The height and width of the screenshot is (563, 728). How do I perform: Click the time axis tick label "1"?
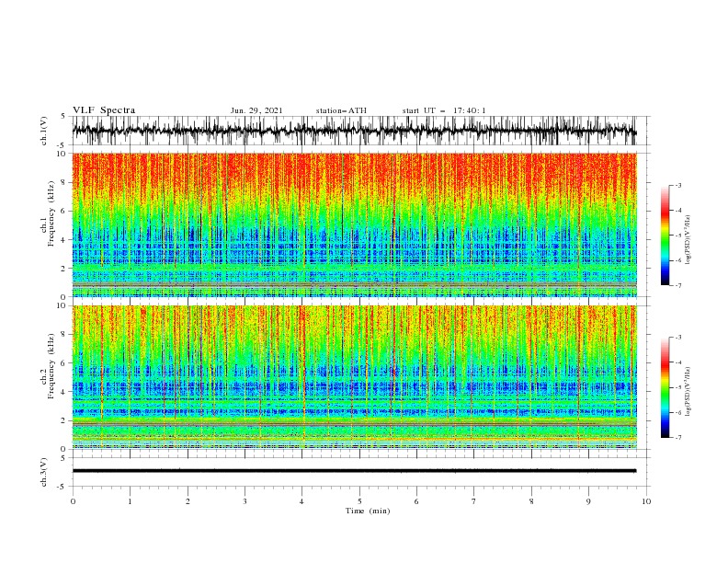point(130,501)
